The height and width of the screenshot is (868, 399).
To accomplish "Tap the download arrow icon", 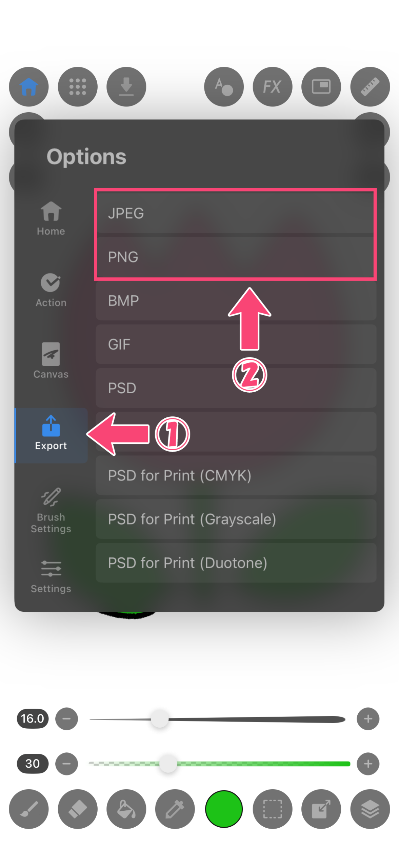I will point(126,87).
